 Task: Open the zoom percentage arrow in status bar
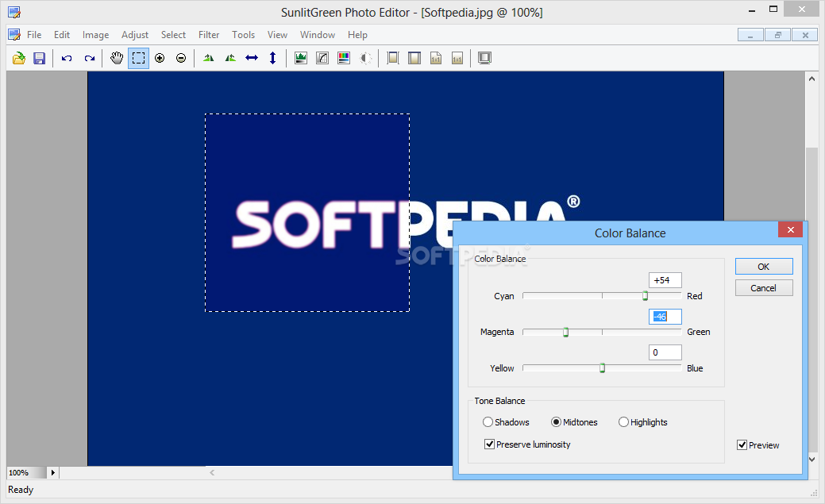pyautogui.click(x=52, y=472)
